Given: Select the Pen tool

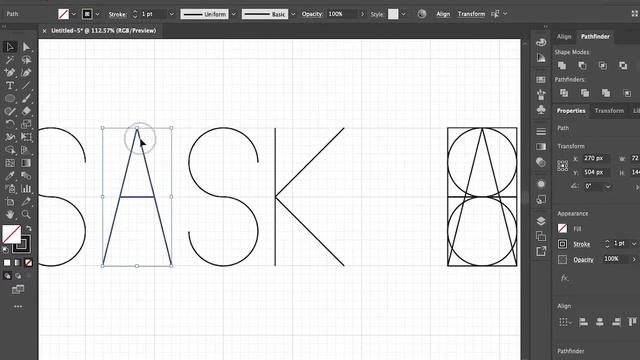Looking at the screenshot, I should [10, 73].
